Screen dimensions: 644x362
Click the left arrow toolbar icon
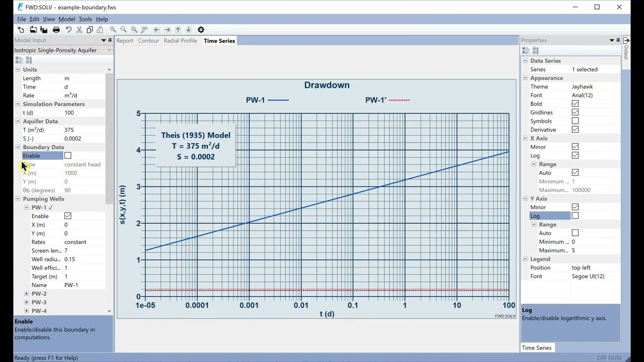156,30
